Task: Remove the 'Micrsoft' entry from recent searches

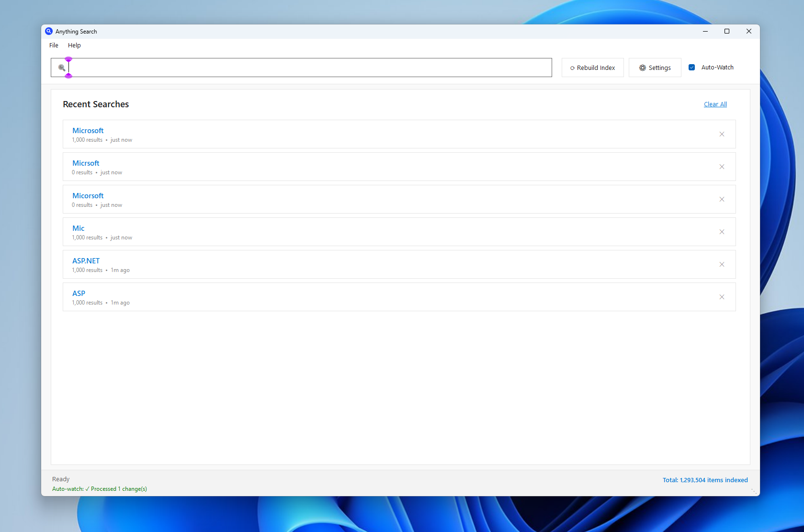Action: coord(722,167)
